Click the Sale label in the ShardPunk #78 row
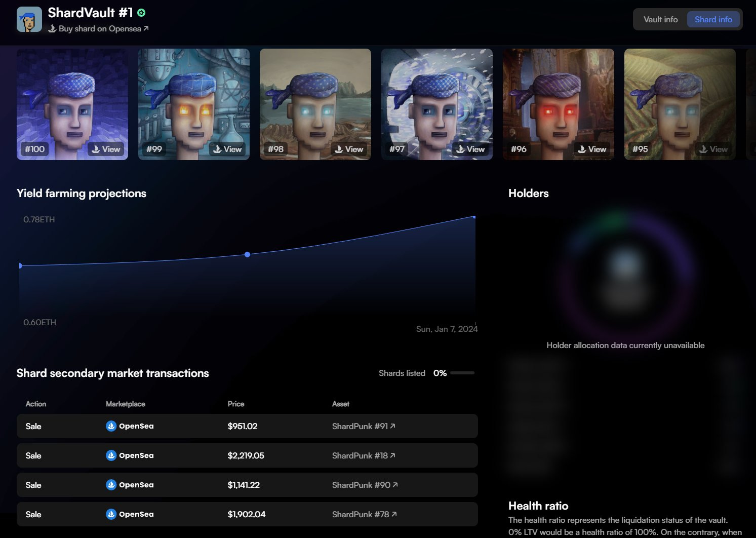 coord(33,514)
